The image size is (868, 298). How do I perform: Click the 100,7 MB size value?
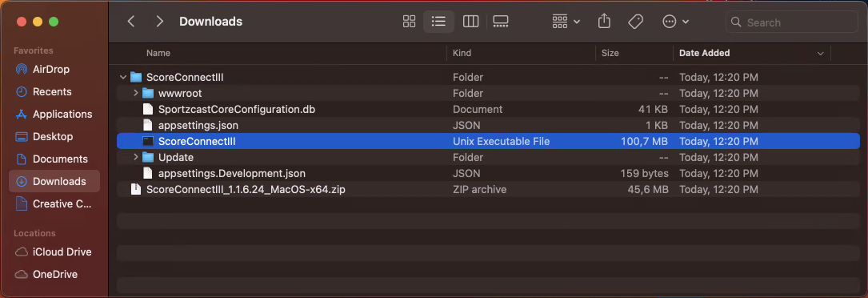644,141
